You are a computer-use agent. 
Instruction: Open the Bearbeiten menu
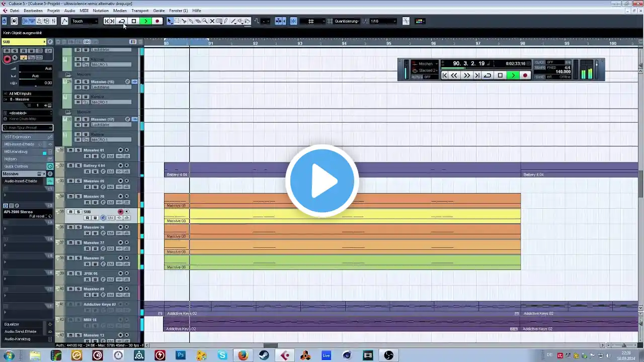click(x=33, y=11)
